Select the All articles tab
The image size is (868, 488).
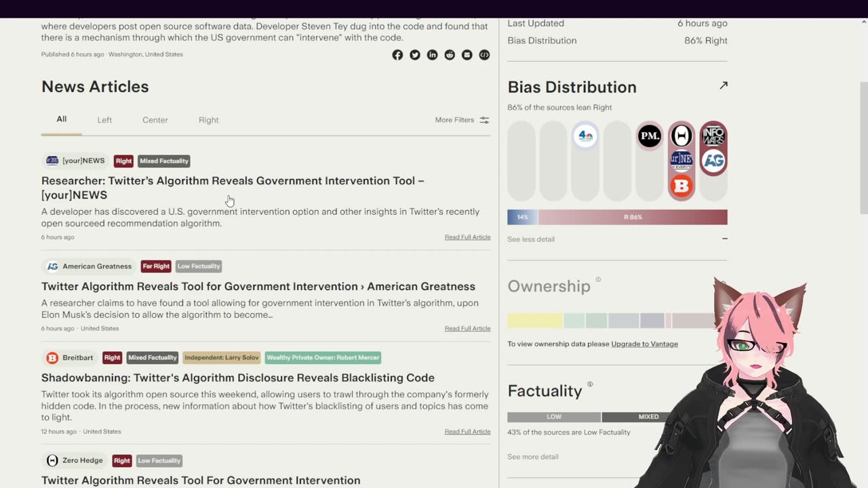tap(62, 119)
